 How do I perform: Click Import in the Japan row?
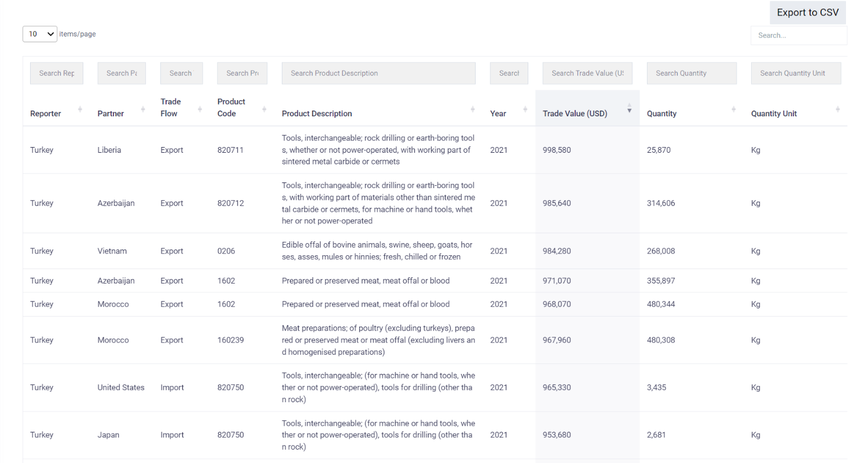click(172, 435)
